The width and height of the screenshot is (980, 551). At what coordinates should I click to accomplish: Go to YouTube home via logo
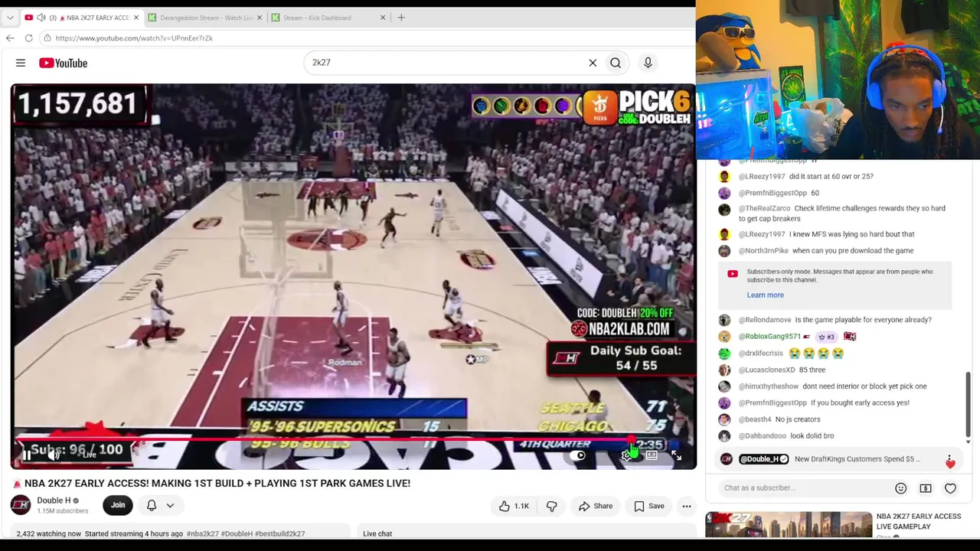click(x=63, y=63)
